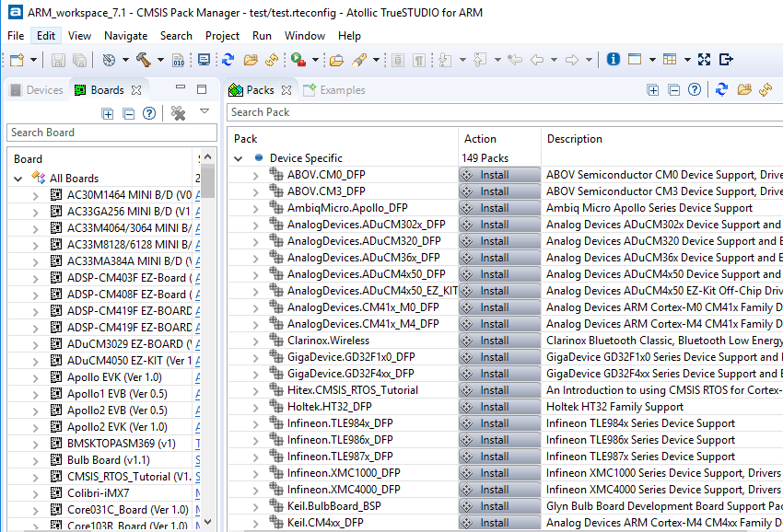Open the Boards panel view menu dropdown
The height and width of the screenshot is (532, 783).
pos(205,111)
